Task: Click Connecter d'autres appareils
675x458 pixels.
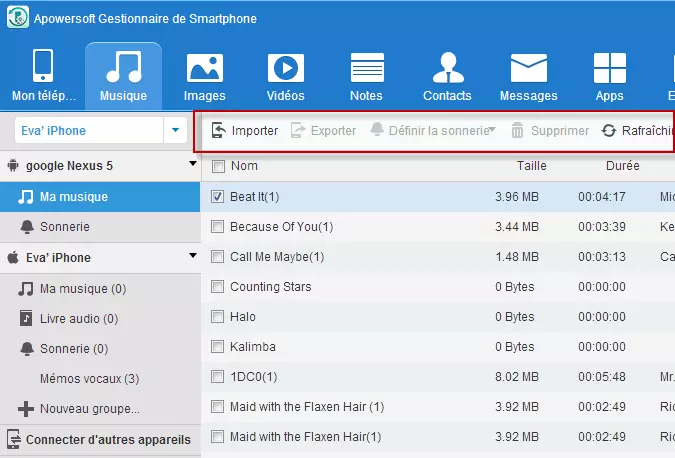Action: click(x=100, y=439)
